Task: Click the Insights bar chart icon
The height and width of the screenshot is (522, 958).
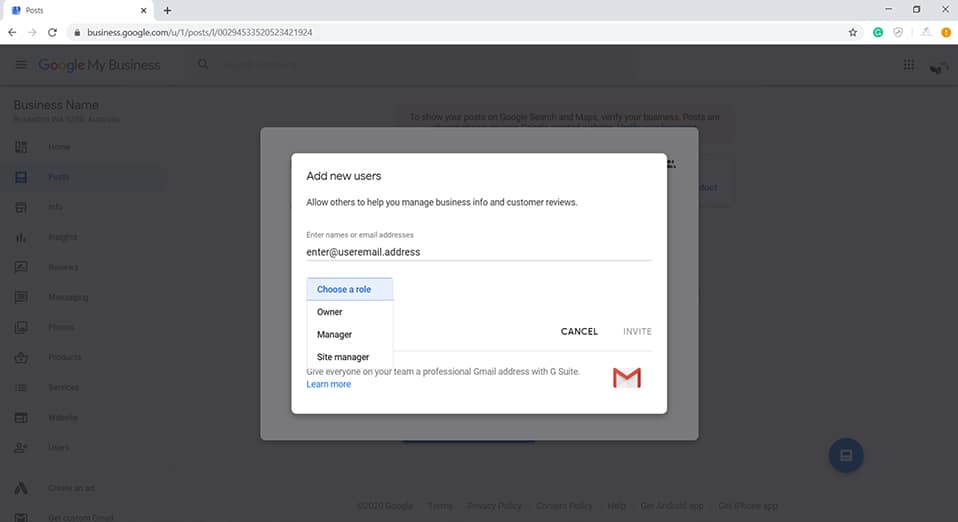Action: 21,237
